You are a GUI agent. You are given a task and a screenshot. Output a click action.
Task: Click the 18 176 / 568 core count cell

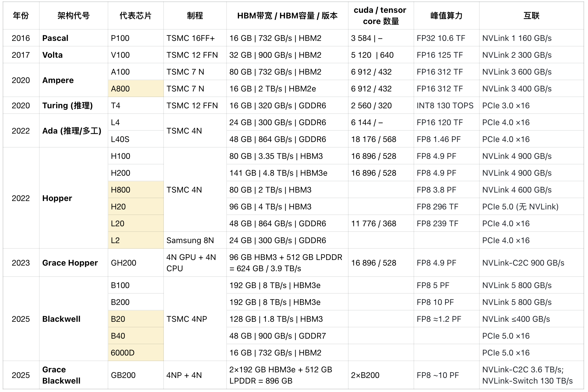coord(381,139)
